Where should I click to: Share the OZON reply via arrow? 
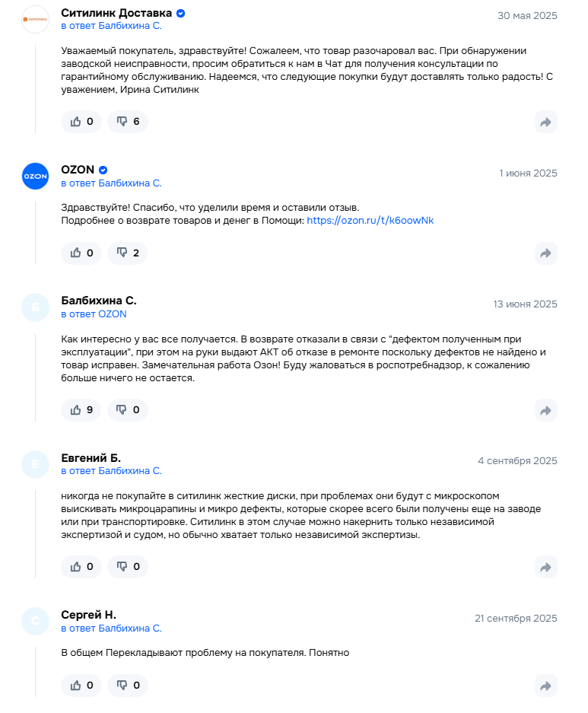pos(545,253)
